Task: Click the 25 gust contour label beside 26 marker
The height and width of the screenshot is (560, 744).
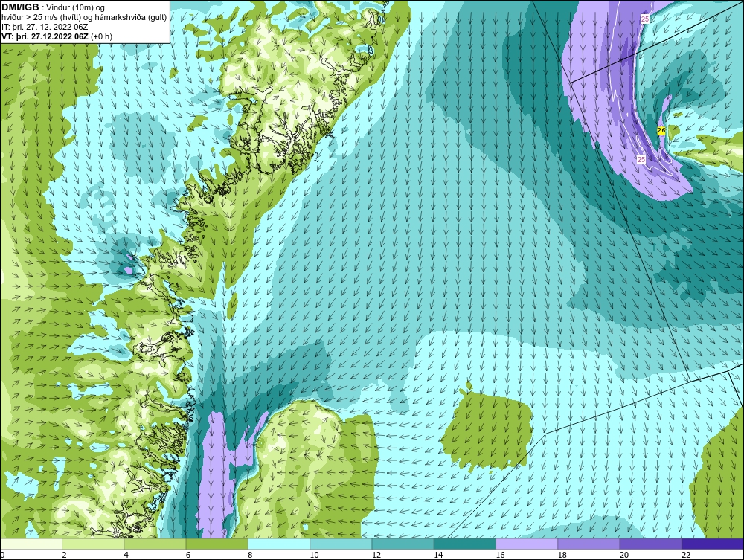Action: click(641, 160)
